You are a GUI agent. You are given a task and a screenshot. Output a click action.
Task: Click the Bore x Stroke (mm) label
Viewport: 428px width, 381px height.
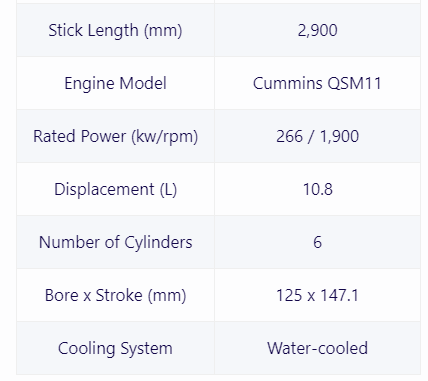(115, 295)
